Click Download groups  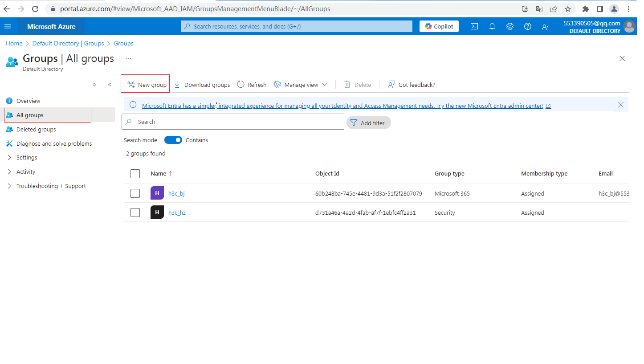pos(202,85)
